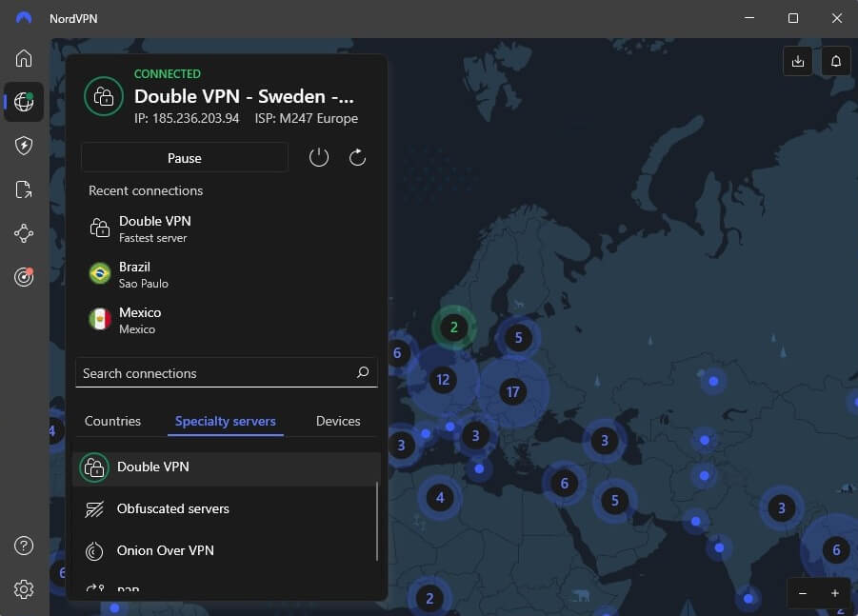
Task: Switch to the Countries tab
Action: click(x=112, y=421)
